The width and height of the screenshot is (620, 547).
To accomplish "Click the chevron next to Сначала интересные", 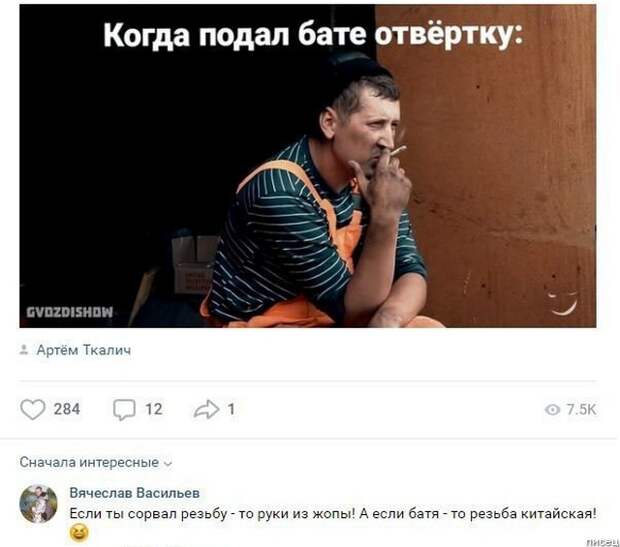I will coord(168,464).
